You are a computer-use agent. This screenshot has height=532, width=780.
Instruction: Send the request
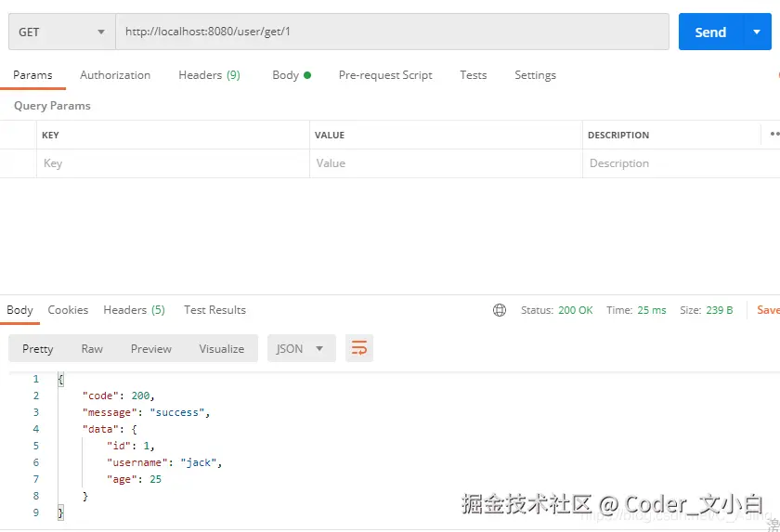click(x=711, y=32)
